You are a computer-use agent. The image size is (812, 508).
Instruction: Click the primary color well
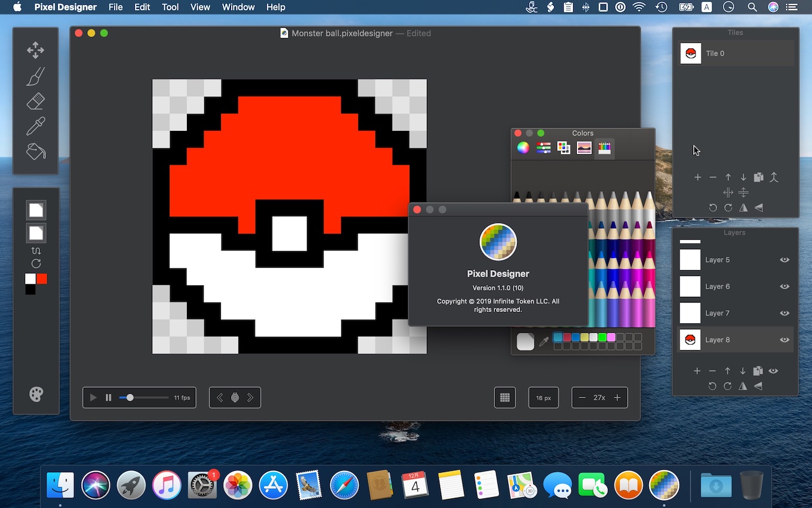36,210
